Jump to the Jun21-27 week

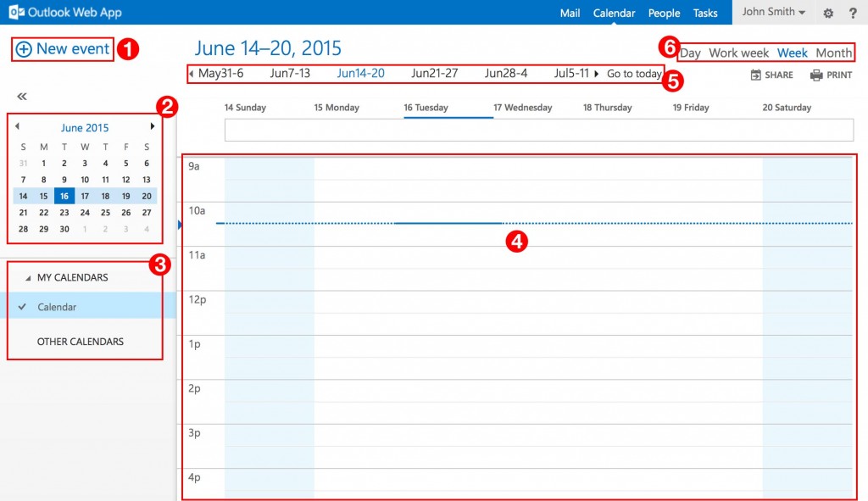434,74
